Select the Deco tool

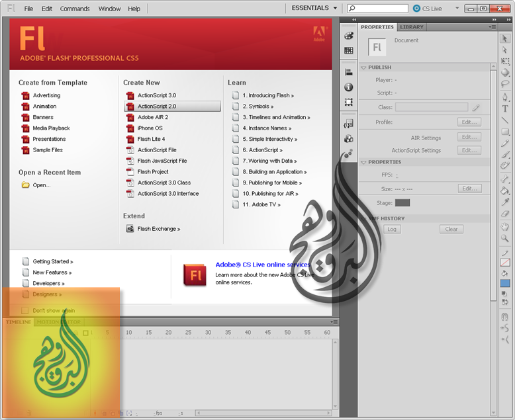[505, 166]
